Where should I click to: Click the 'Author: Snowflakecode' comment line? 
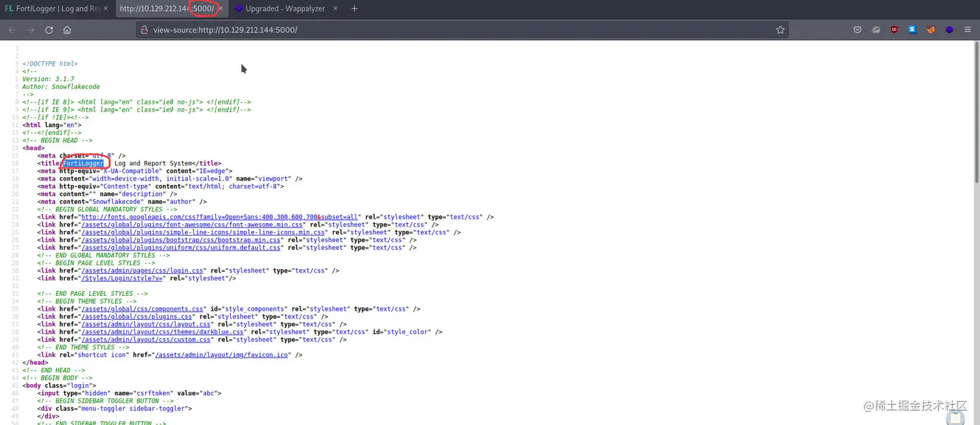61,87
